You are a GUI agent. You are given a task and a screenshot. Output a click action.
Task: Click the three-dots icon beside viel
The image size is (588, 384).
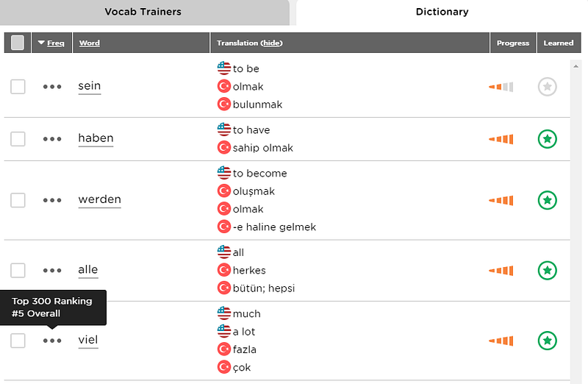click(52, 341)
